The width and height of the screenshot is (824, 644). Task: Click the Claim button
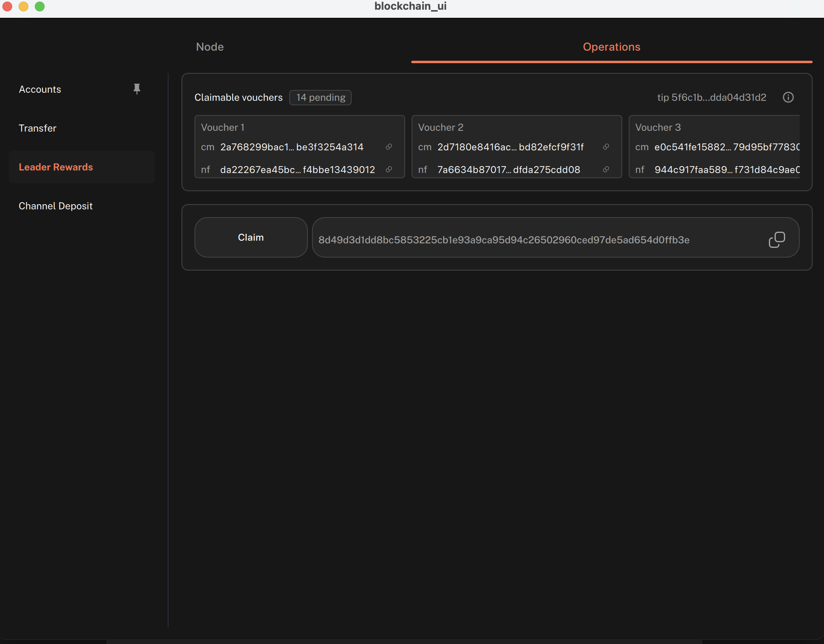[x=251, y=237]
